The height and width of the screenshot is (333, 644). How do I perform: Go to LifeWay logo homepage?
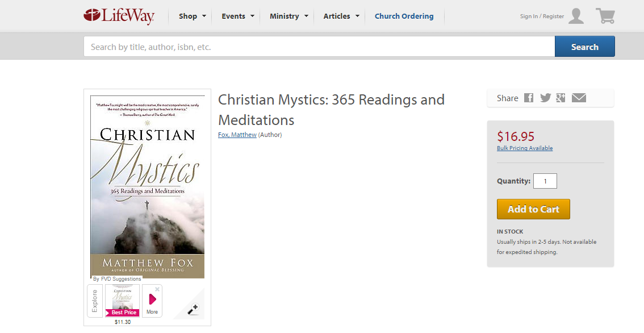point(119,16)
